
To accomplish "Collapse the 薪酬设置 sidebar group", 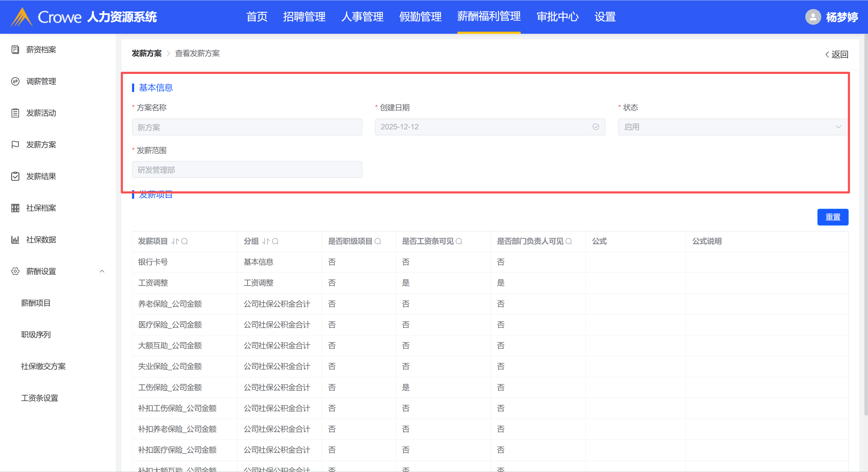I will (102, 271).
